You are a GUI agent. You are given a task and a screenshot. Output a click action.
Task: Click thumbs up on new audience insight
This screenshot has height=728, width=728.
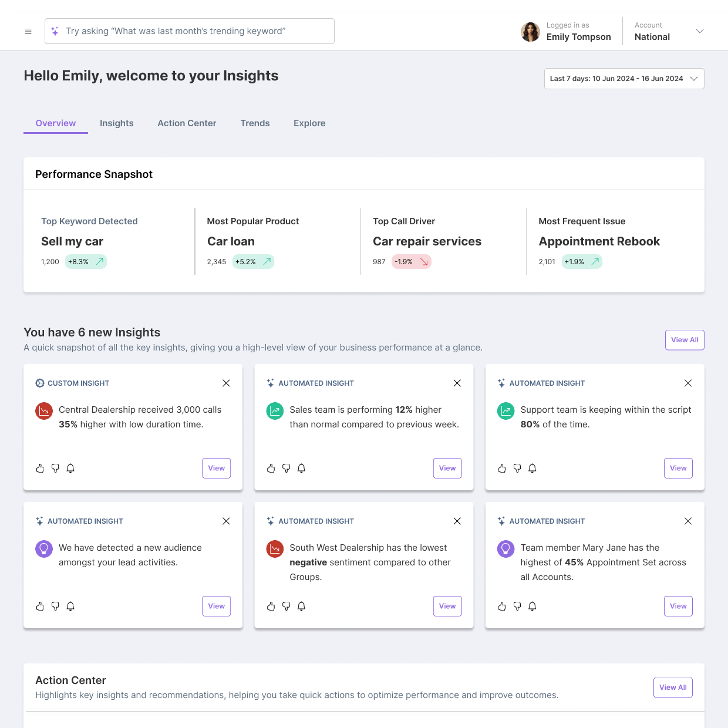pos(40,606)
